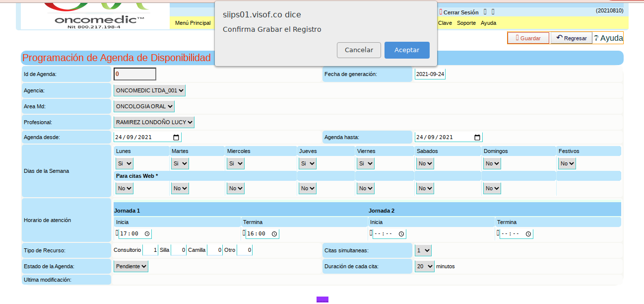Image resolution: width=644 pixels, height=304 pixels.
Task: Cancel the save confirmation dialog
Action: point(359,50)
